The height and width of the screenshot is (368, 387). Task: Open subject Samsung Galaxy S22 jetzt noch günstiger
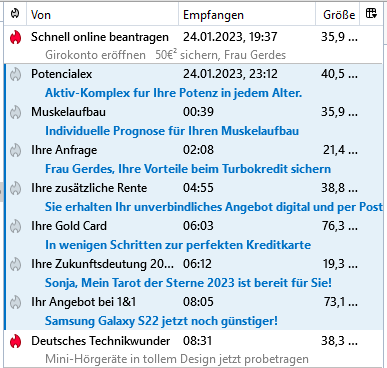tap(161, 321)
